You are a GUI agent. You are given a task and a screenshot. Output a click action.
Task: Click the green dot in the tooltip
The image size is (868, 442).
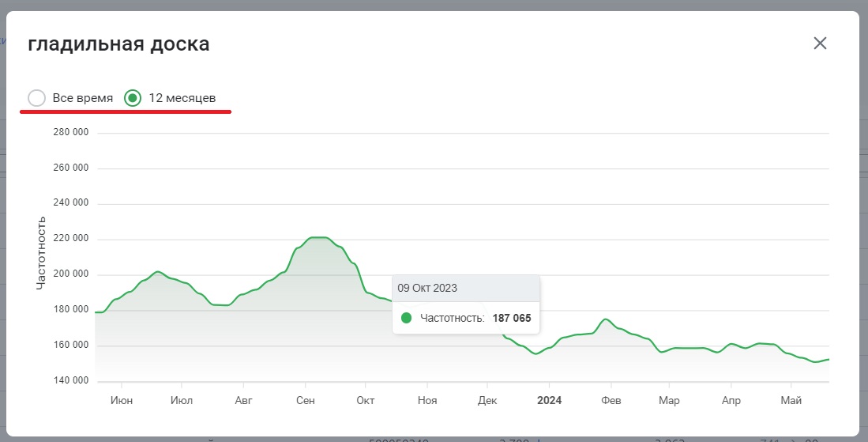tap(406, 318)
